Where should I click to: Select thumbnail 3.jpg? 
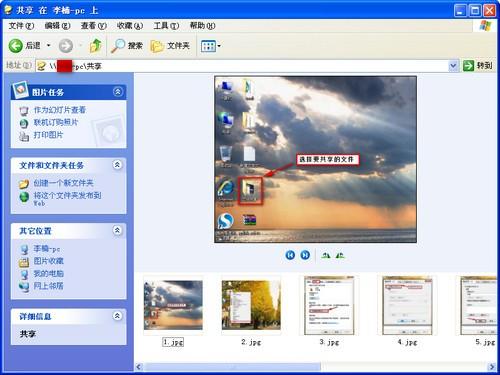[x=329, y=305]
